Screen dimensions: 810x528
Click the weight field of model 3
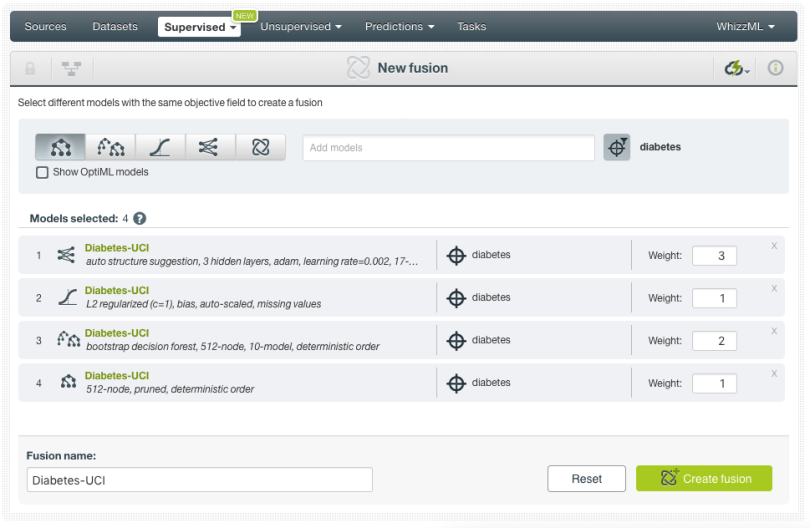coord(714,341)
